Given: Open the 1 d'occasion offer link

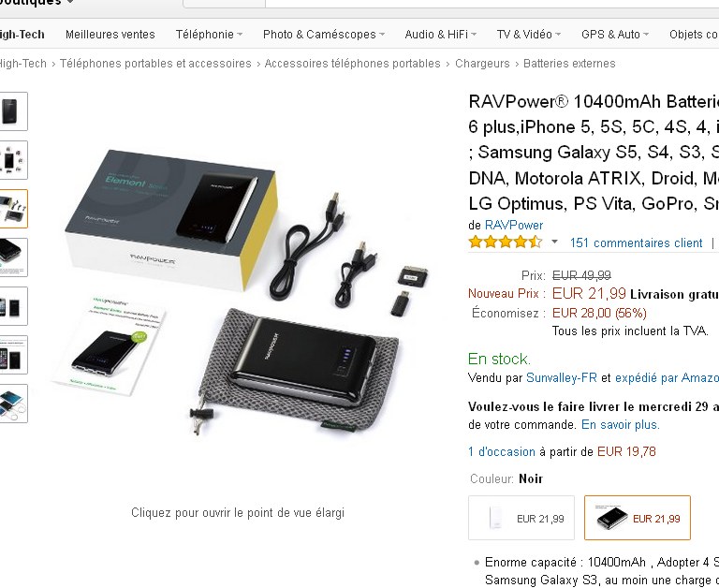Looking at the screenshot, I should coord(501,452).
